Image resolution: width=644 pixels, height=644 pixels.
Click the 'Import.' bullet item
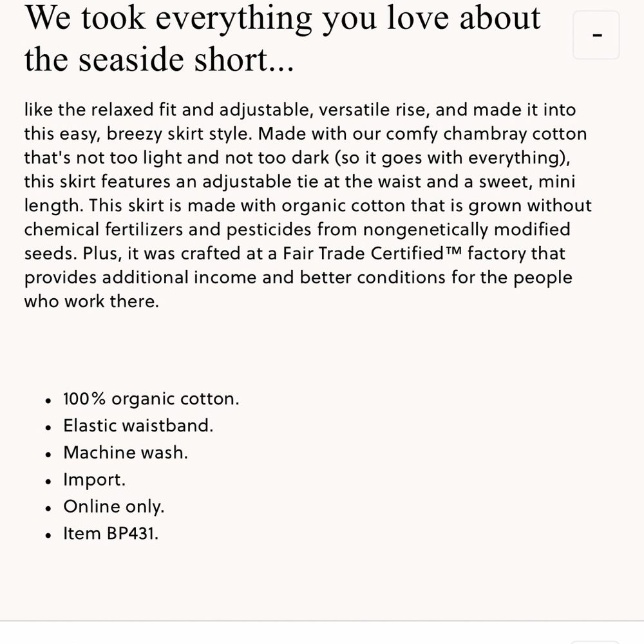tap(95, 480)
